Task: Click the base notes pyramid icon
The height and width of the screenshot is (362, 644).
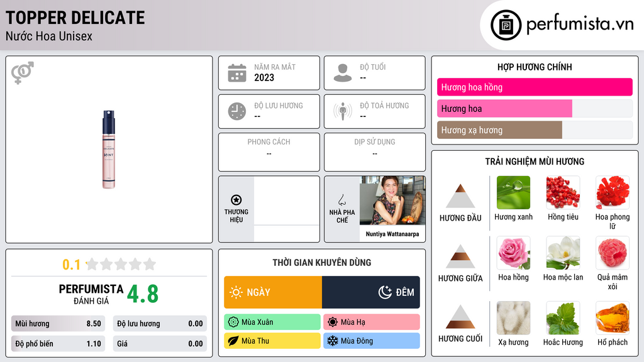Action: pos(460,317)
